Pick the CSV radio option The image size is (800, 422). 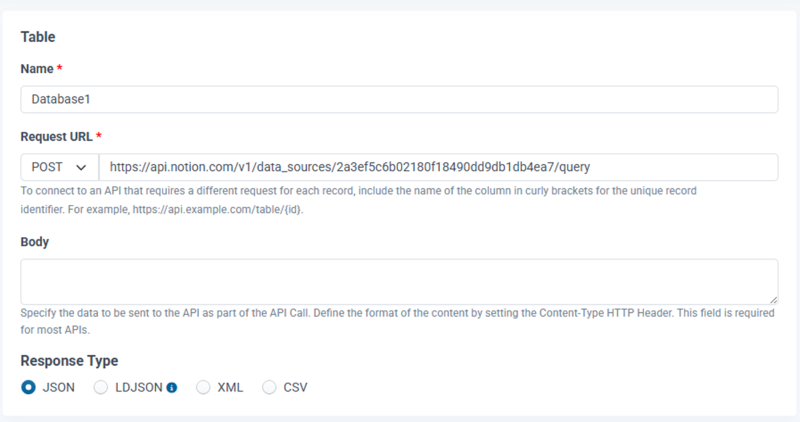[269, 387]
